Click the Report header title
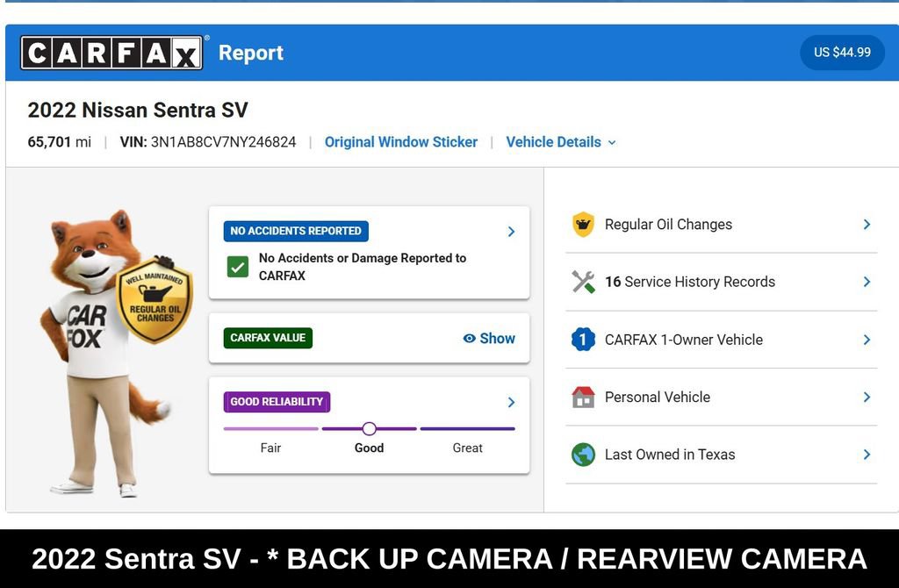This screenshot has width=899, height=588. (x=250, y=53)
